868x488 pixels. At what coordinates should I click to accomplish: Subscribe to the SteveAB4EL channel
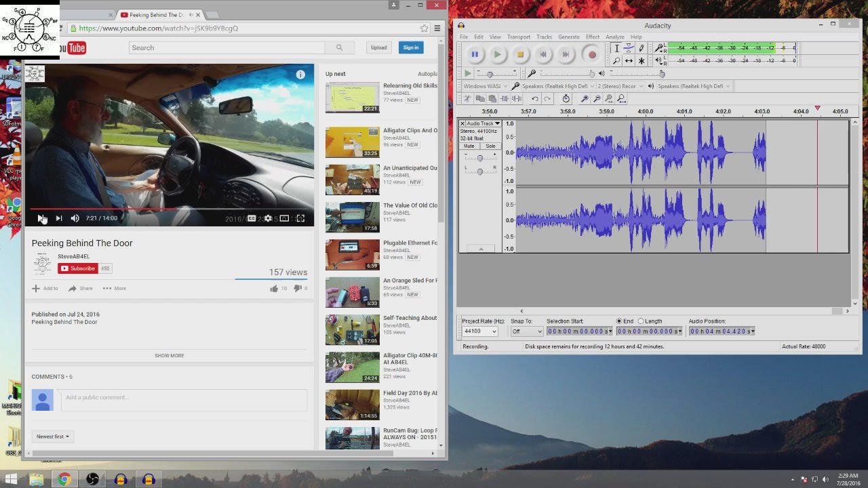click(x=79, y=268)
